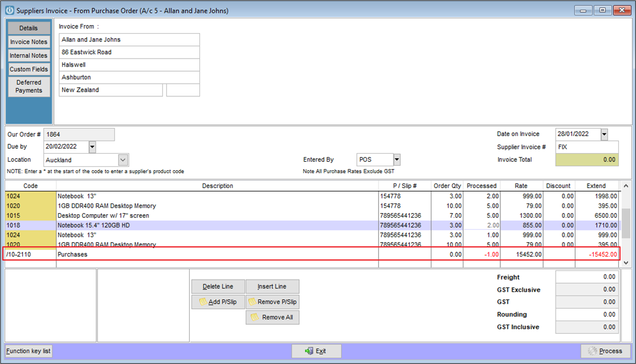Click the scrollbar up arrow in the lines grid

pyautogui.click(x=626, y=186)
